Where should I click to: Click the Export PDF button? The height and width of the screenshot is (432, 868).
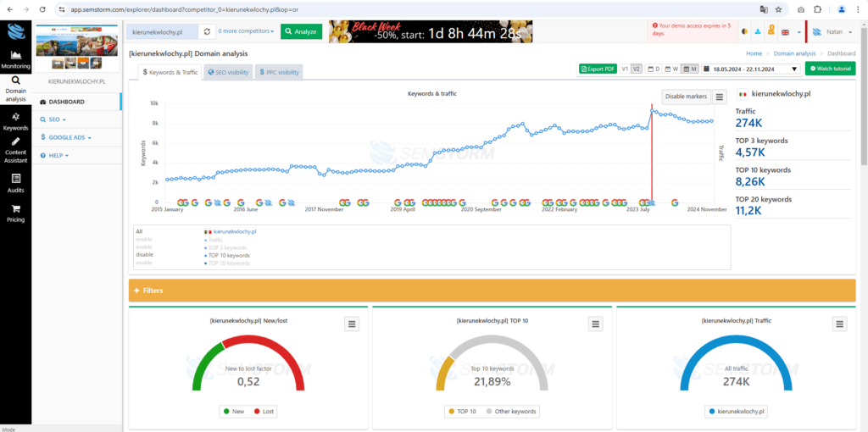pyautogui.click(x=598, y=69)
